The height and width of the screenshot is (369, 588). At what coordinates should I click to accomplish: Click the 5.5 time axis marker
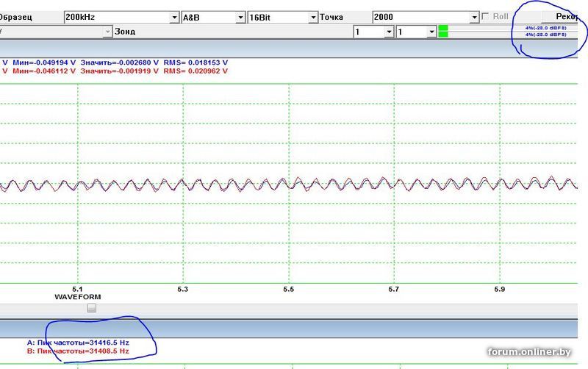tap(289, 289)
